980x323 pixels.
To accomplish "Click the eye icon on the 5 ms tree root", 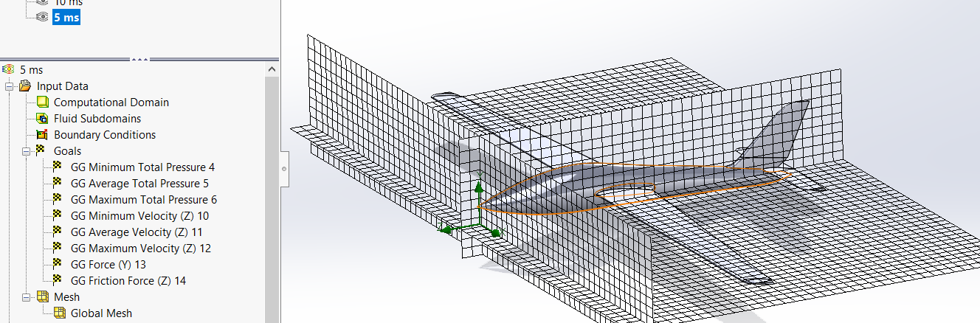I will point(9,69).
